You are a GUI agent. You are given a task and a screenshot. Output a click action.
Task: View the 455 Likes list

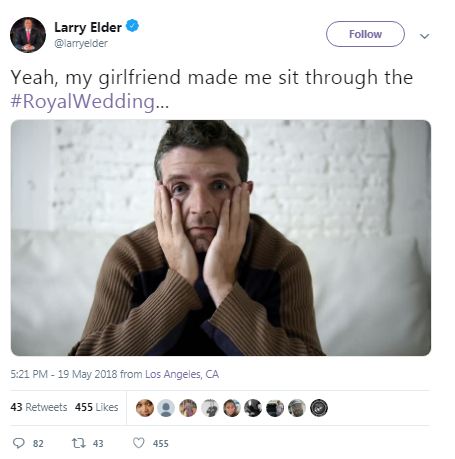97,407
